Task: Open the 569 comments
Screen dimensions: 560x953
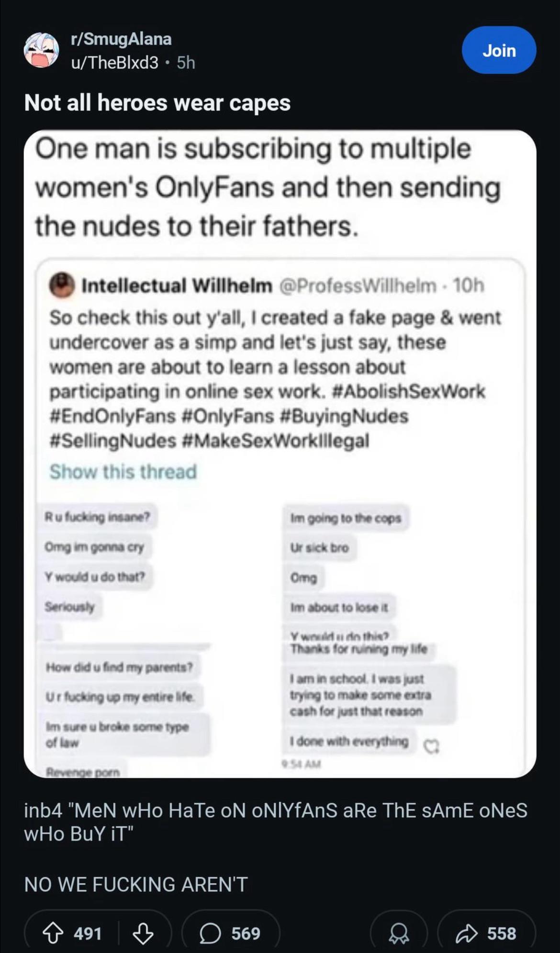Action: coord(231,933)
